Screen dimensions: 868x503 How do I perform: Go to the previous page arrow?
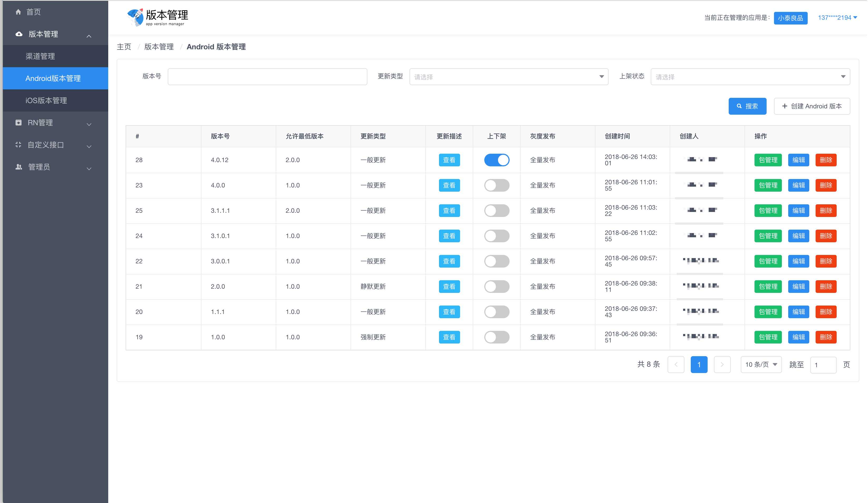tap(676, 365)
